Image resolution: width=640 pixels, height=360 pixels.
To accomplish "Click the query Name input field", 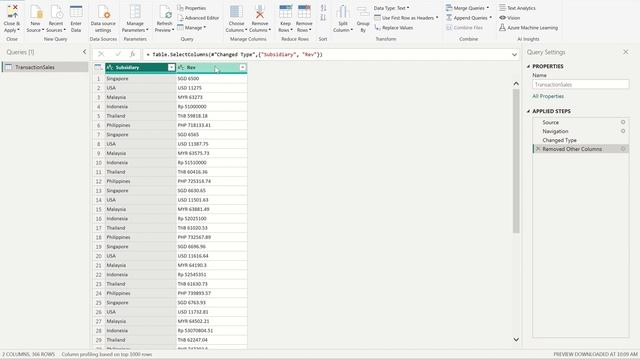I will click(580, 84).
